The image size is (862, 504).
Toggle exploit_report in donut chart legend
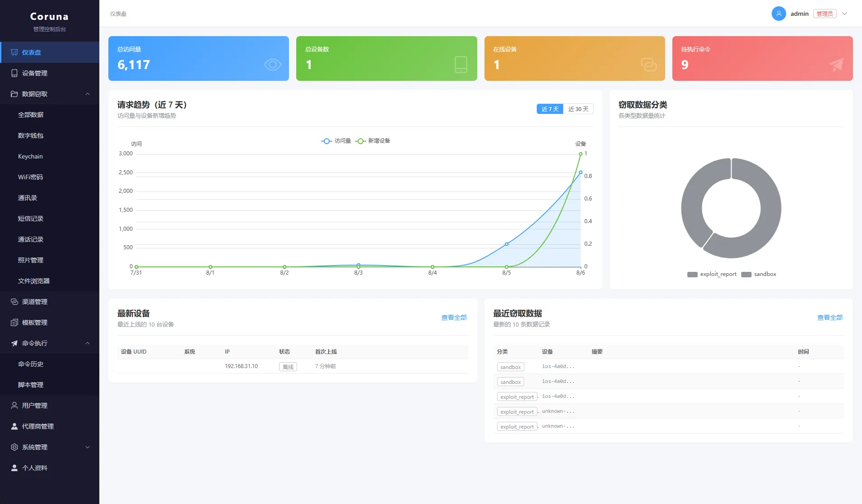click(712, 274)
